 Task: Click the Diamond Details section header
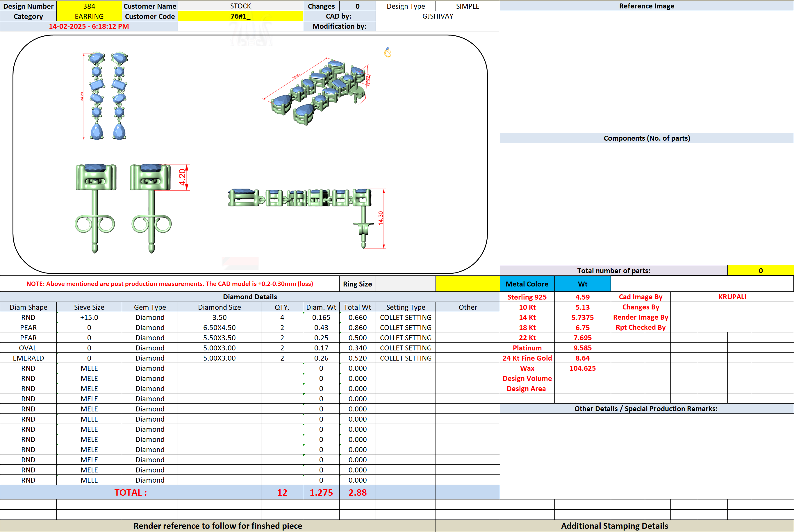[x=250, y=297]
